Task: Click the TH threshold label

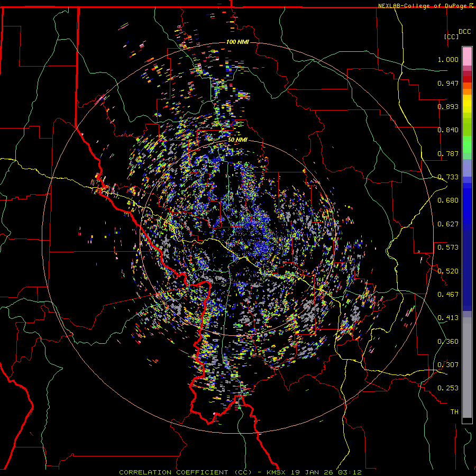Action: pos(454,412)
